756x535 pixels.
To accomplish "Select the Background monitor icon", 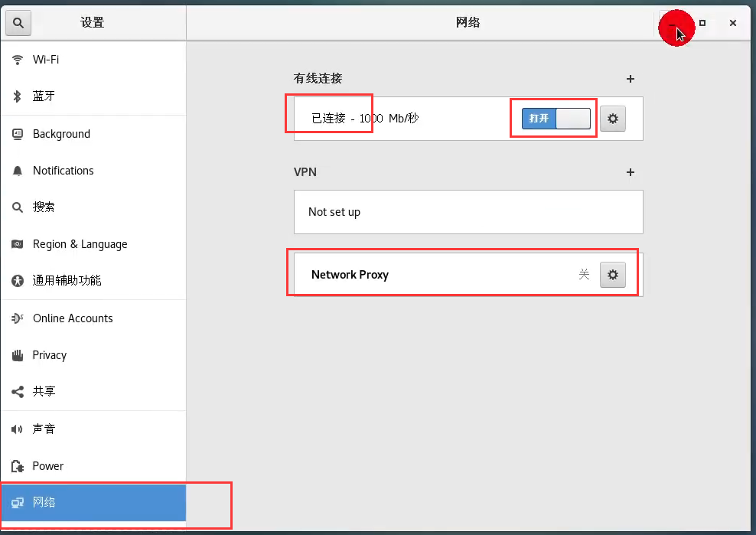I will (x=18, y=134).
